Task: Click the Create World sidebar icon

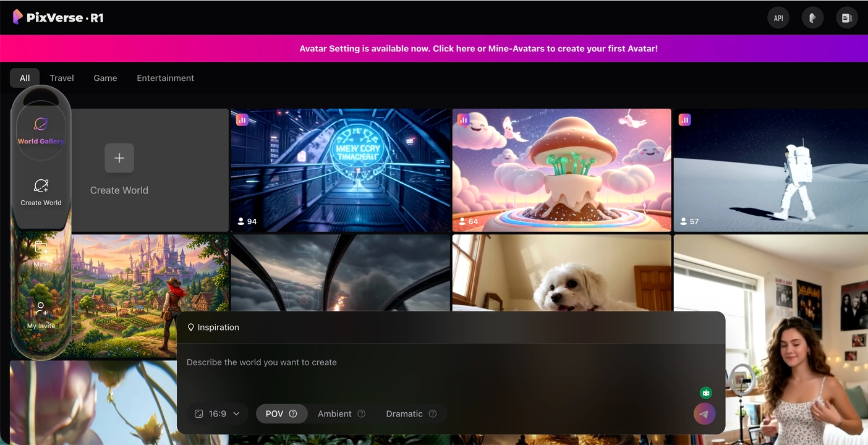Action: point(41,192)
